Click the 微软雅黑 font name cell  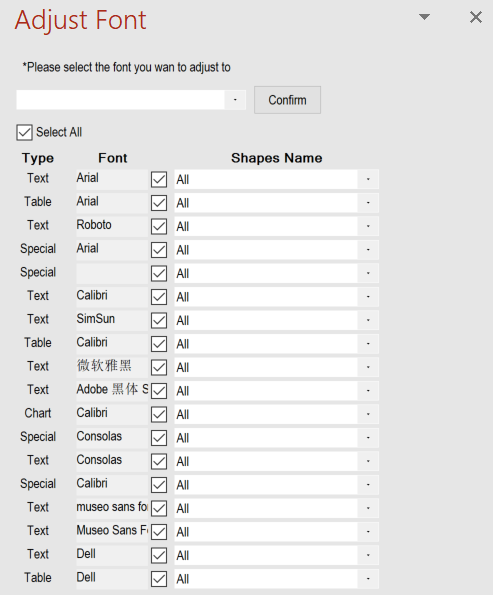click(x=112, y=367)
